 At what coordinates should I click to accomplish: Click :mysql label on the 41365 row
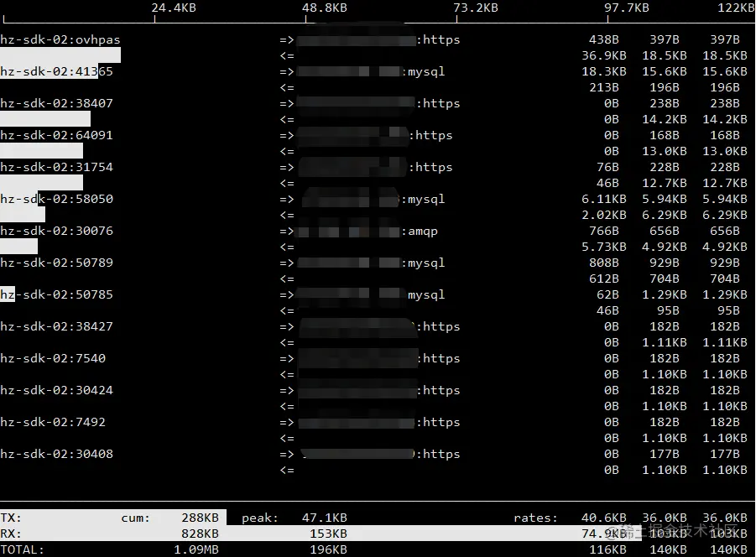pyautogui.click(x=424, y=72)
